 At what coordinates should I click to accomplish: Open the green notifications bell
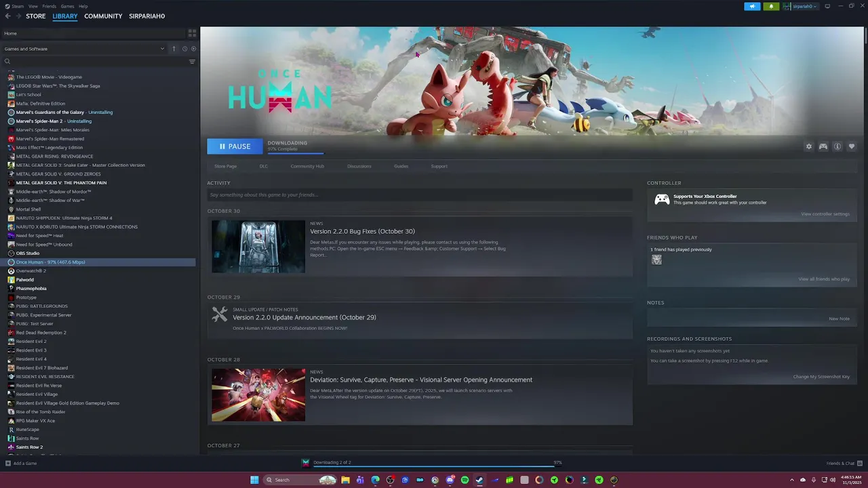[x=771, y=6]
